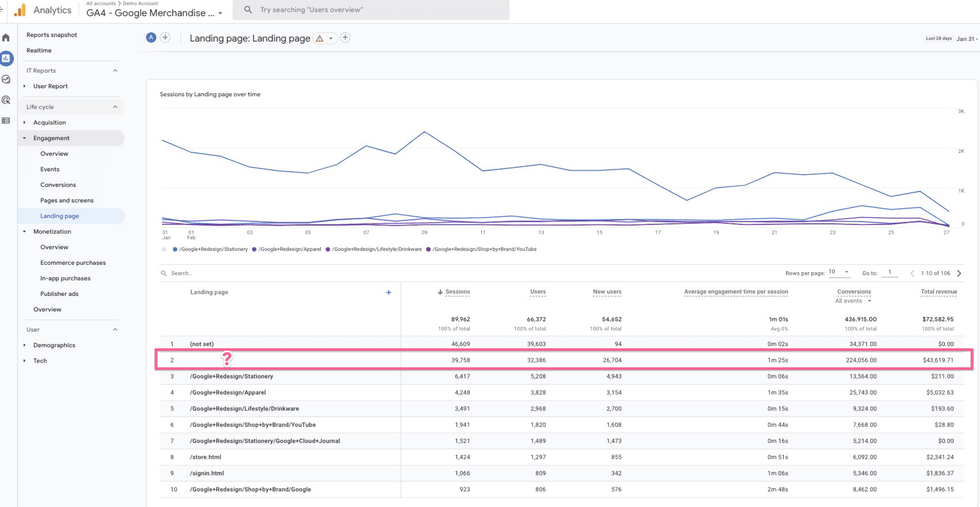Click the Sessions sort arrow icon
This screenshot has width=980, height=507.
(x=440, y=292)
